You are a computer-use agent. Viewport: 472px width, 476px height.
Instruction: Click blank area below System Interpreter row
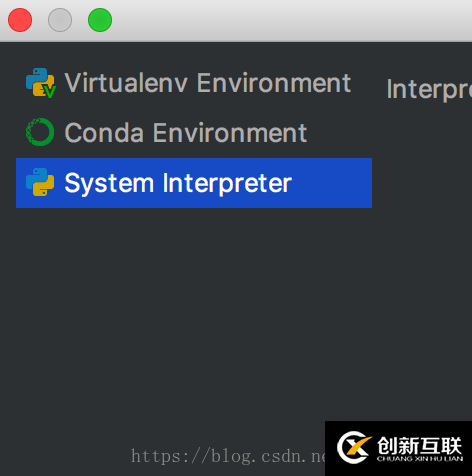click(x=193, y=300)
